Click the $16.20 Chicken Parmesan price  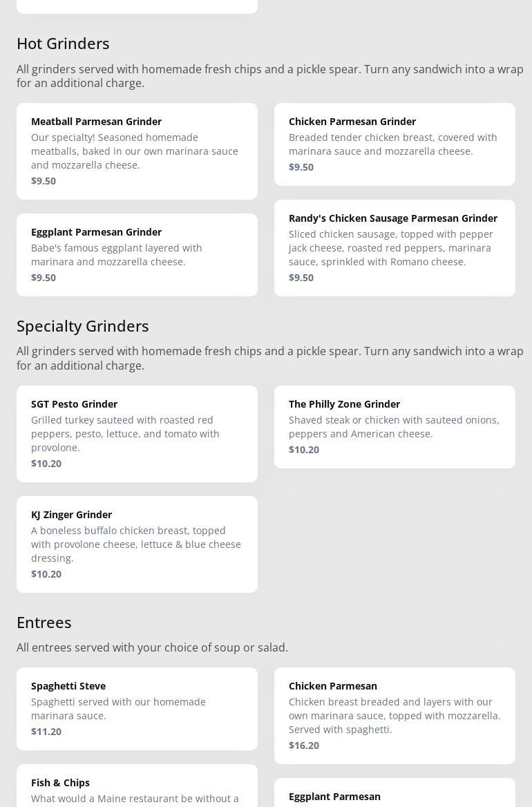pos(304,746)
